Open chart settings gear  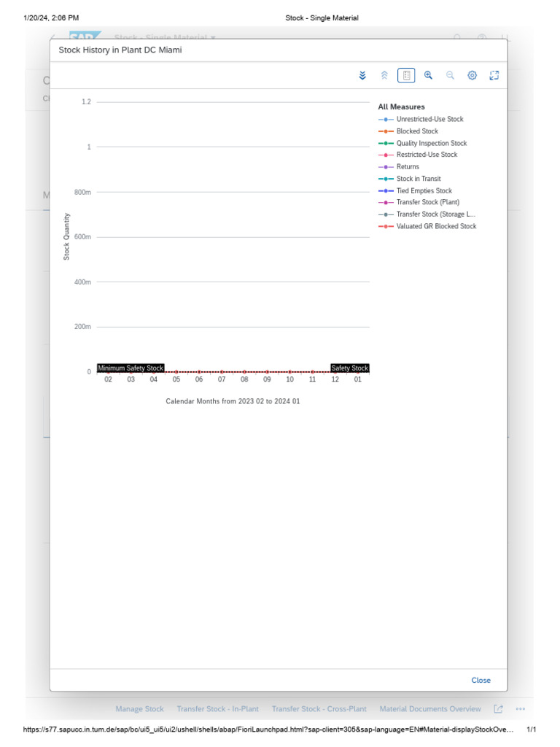click(x=472, y=75)
